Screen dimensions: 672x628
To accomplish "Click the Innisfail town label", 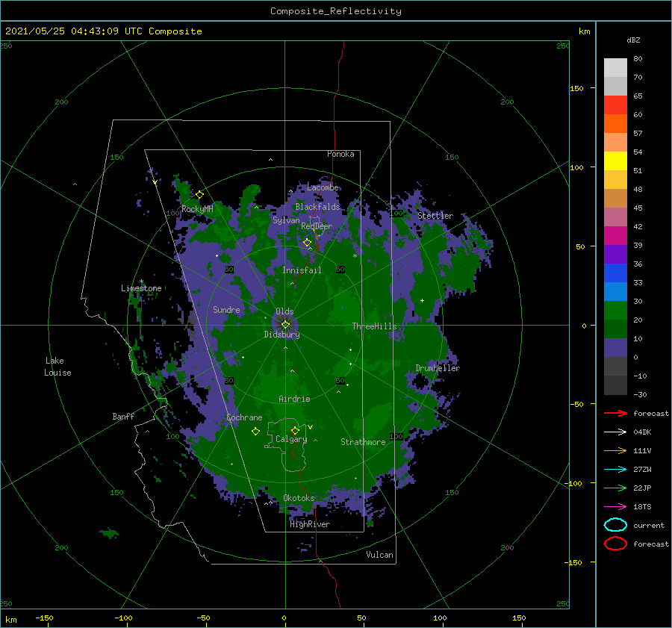I will coord(302,270).
